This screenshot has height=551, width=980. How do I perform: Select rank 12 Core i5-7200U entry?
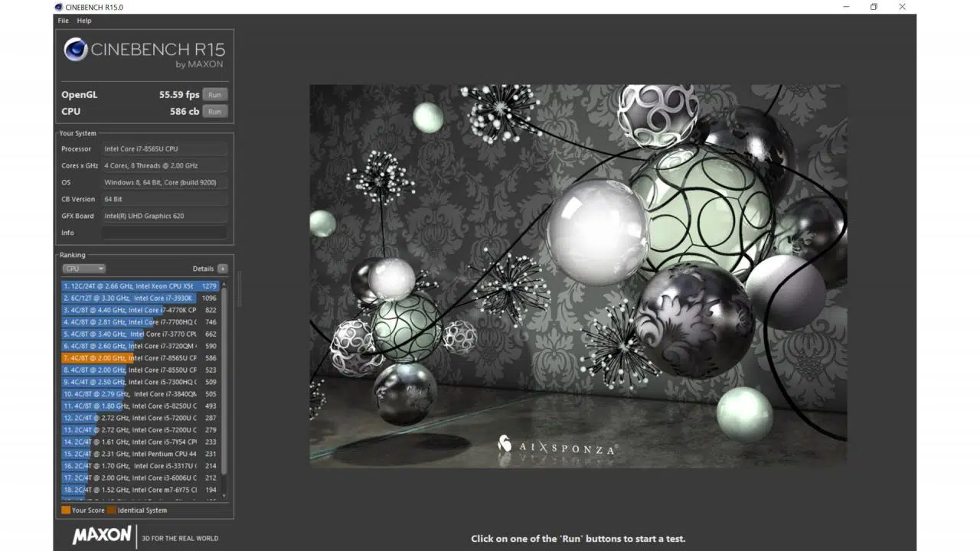click(x=141, y=418)
